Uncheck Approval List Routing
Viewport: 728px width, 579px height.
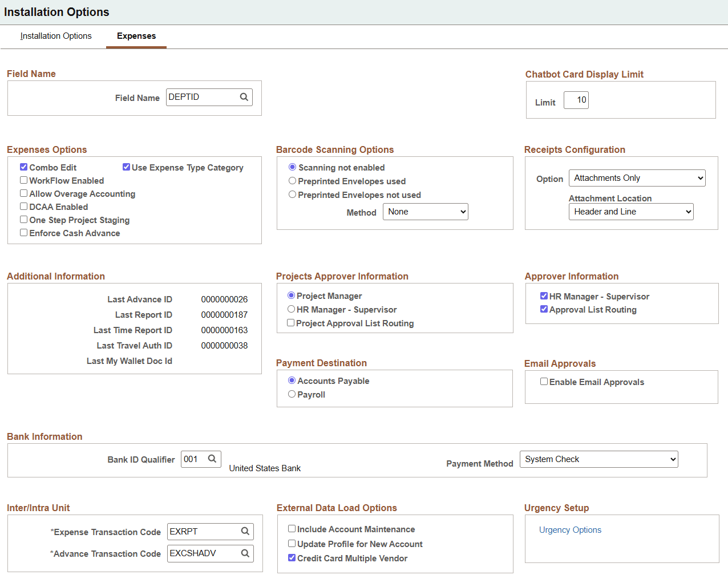(x=544, y=309)
